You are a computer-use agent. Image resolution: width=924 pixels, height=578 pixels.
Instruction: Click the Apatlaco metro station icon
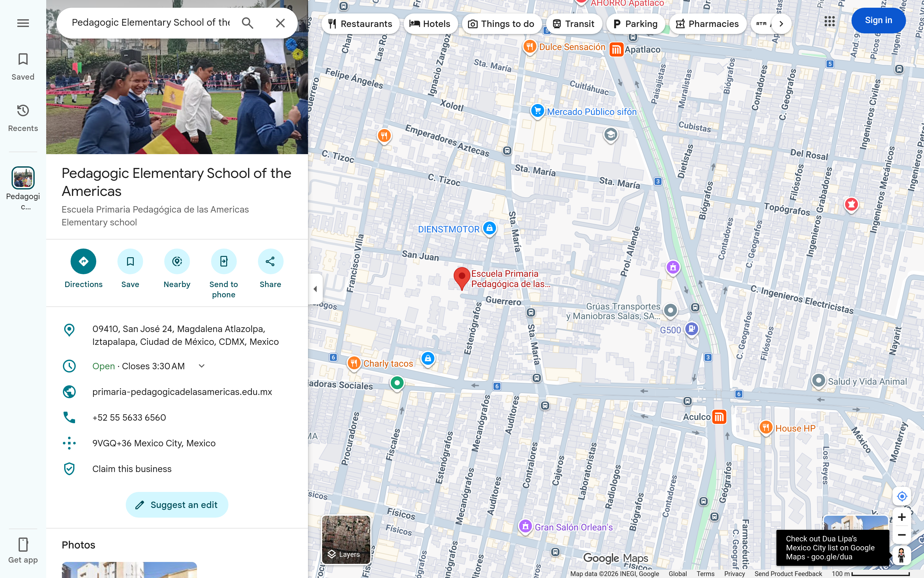pyautogui.click(x=616, y=50)
